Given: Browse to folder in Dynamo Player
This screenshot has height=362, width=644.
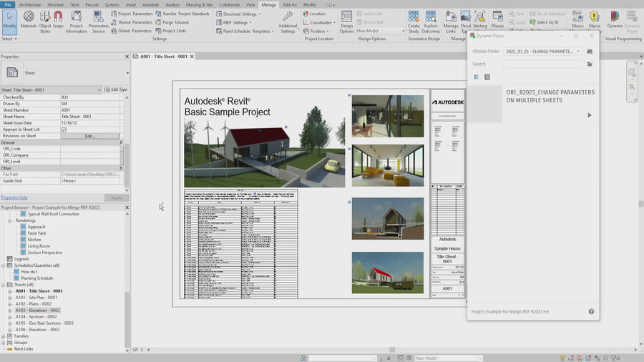Looking at the screenshot, I should 590,52.
